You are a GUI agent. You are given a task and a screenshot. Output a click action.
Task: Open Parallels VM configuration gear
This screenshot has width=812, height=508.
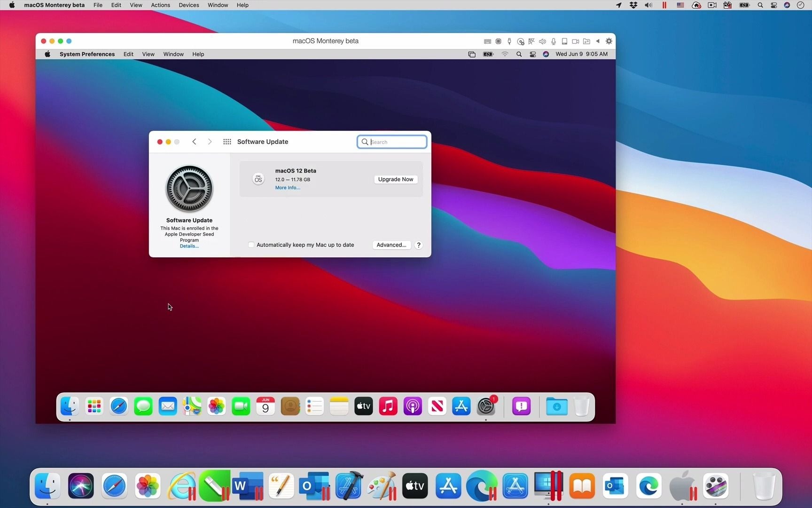(x=609, y=41)
